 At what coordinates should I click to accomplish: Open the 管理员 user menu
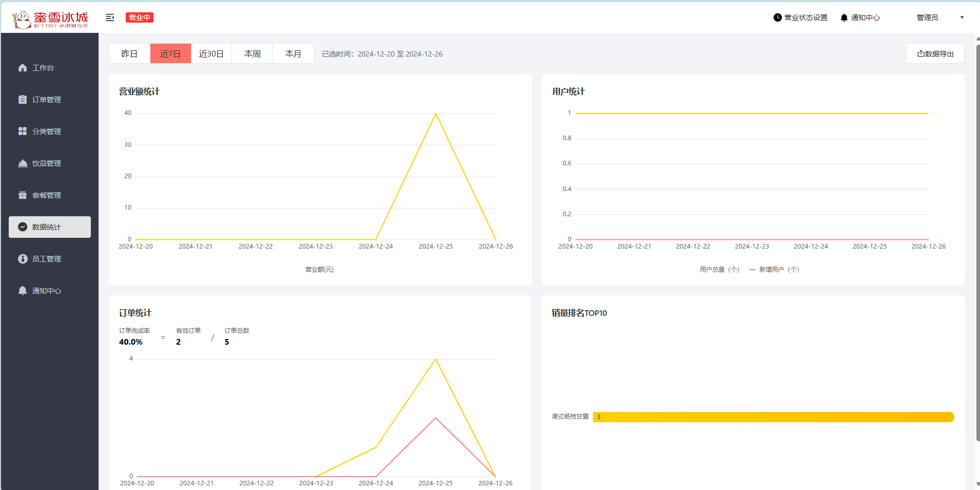(x=927, y=17)
